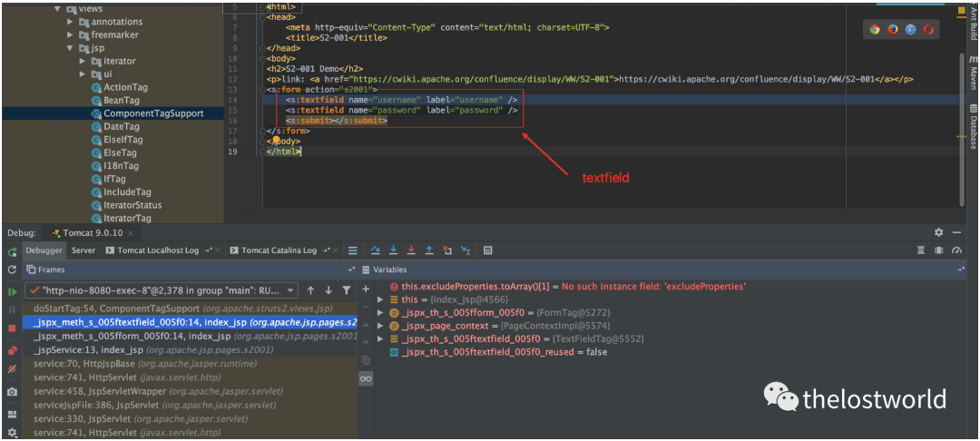Select previous frame with up arrow
The width and height of the screenshot is (980, 441).
click(310, 290)
